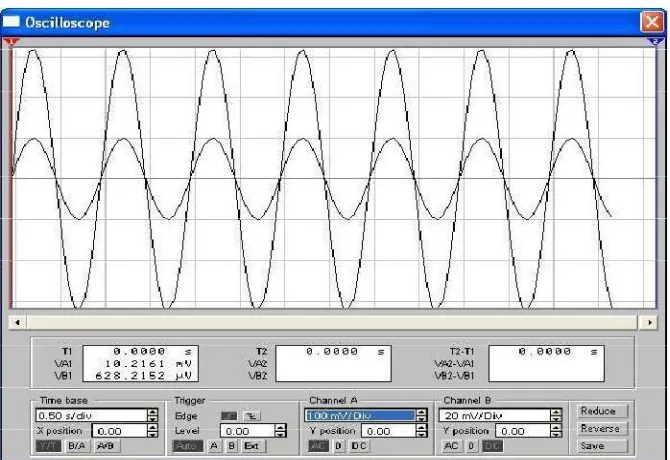Click the scroll right arrow under the waveform
The image size is (670, 460).
(649, 322)
